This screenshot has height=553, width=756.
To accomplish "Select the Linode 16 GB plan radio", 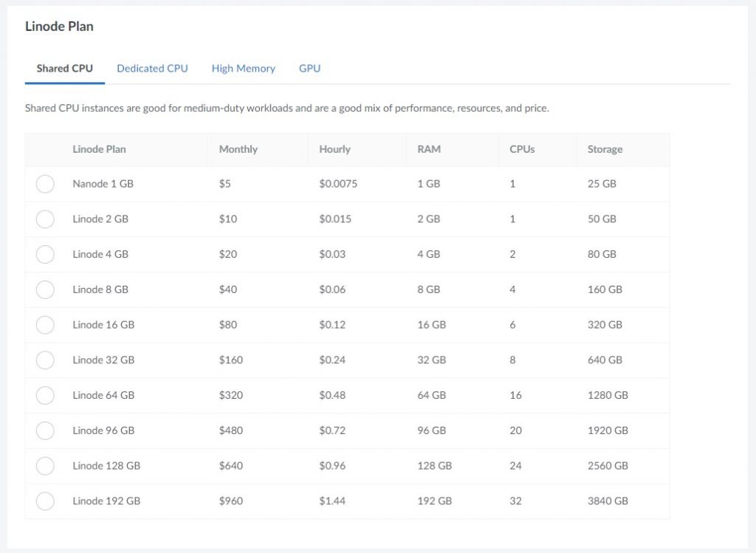I will click(45, 325).
